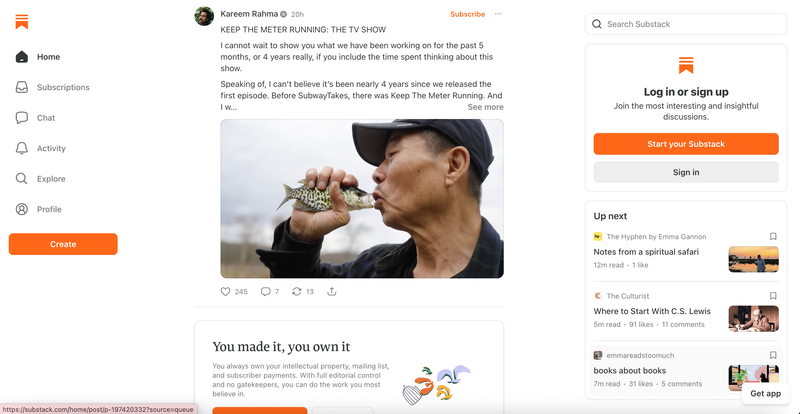Click the Substack logo in the sidebar
Viewport: 800px width, 414px height.
[x=21, y=22]
